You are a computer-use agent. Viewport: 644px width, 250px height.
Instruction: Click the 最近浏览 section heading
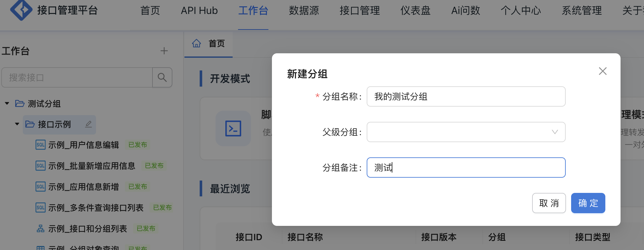click(230, 189)
